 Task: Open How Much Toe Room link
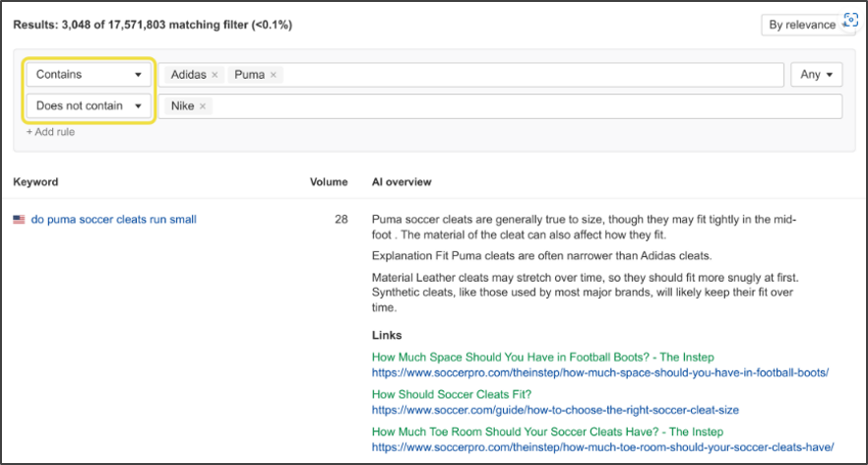(x=547, y=432)
